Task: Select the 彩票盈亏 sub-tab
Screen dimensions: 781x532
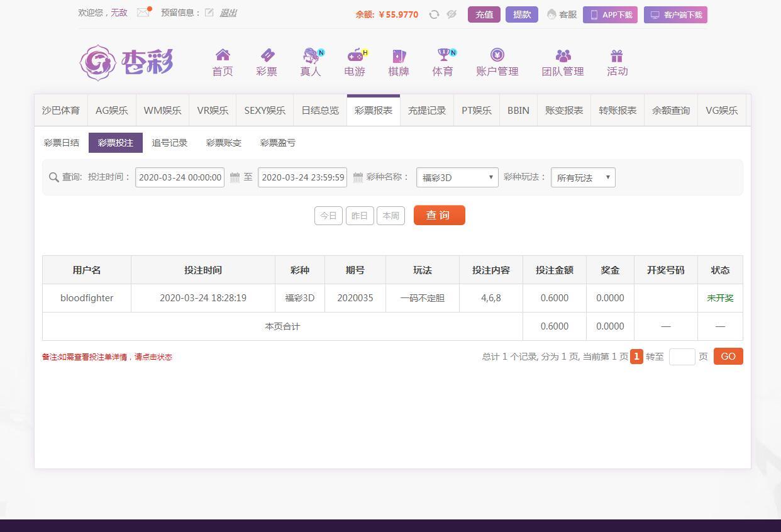Action: point(277,143)
